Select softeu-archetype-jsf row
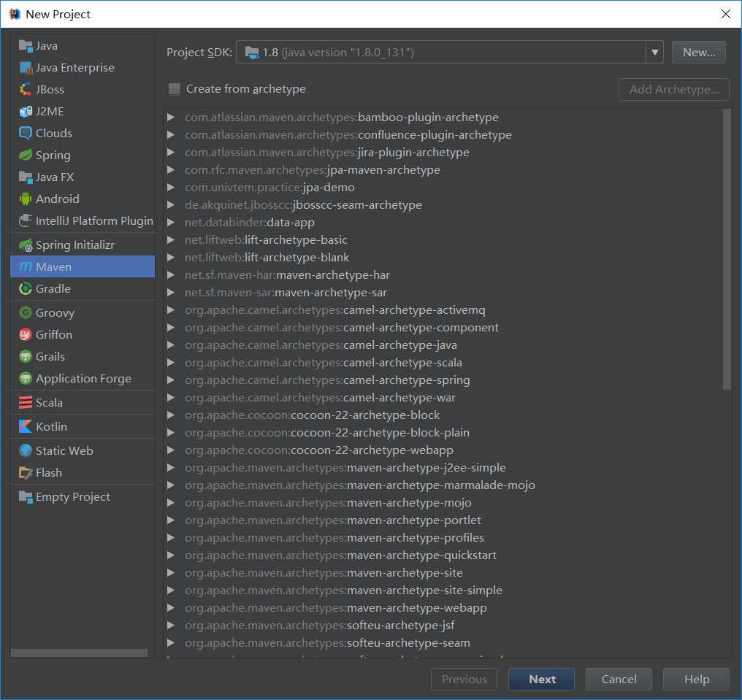This screenshot has width=742, height=700. [443, 626]
